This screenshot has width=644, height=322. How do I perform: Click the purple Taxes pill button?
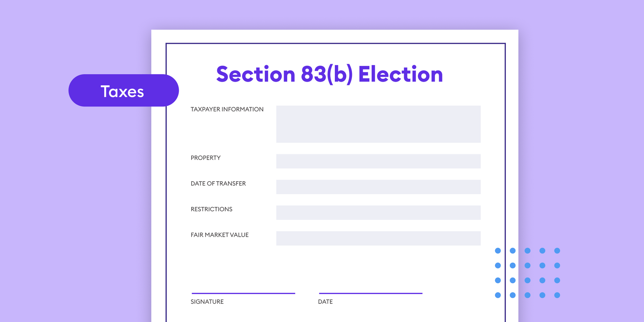pos(123,90)
